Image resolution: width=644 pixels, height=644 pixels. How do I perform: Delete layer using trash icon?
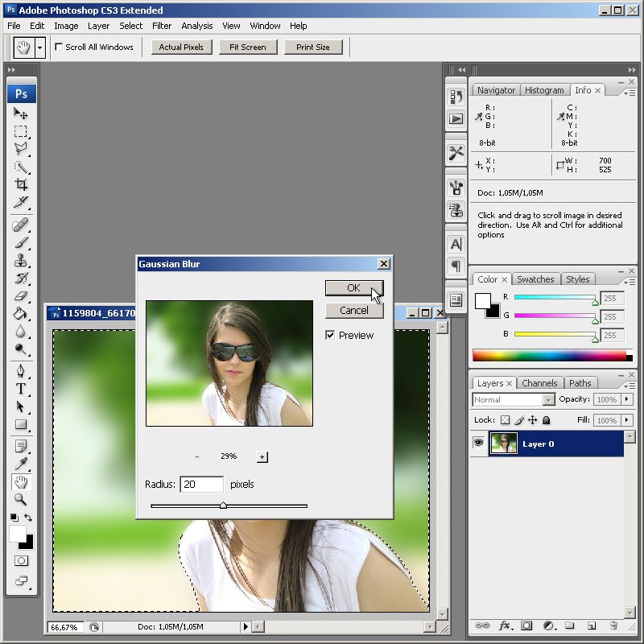[613, 625]
